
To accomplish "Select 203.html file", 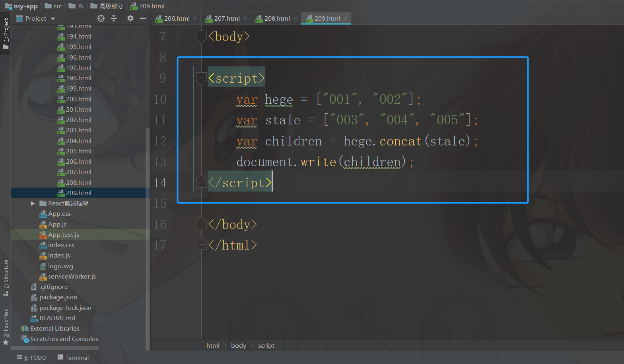I will [x=74, y=130].
